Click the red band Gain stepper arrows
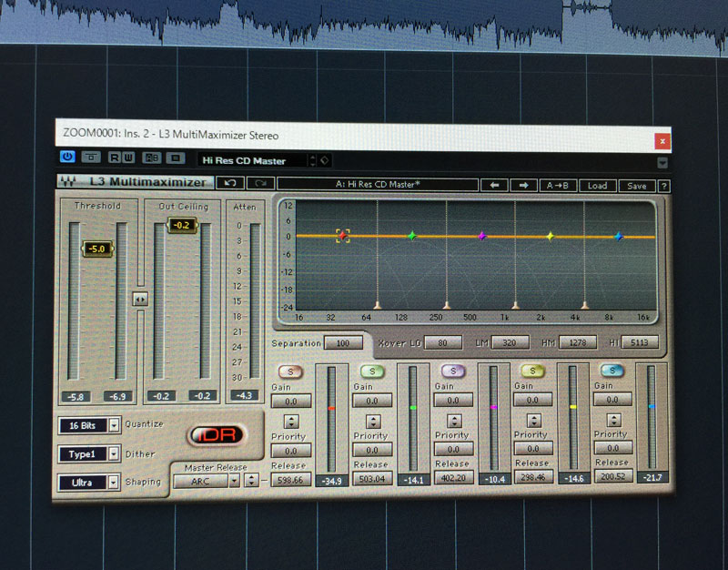728x570 pixels. pos(291,422)
